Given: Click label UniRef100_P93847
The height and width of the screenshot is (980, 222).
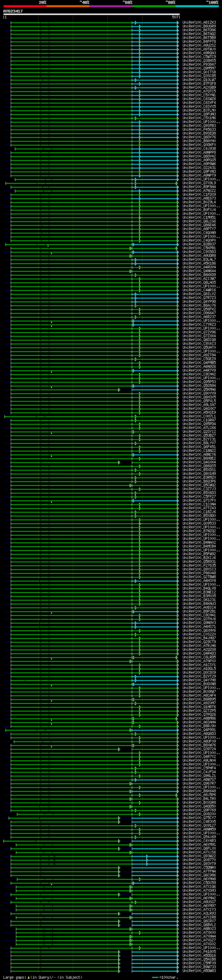Looking at the screenshot, I should pos(199,64).
